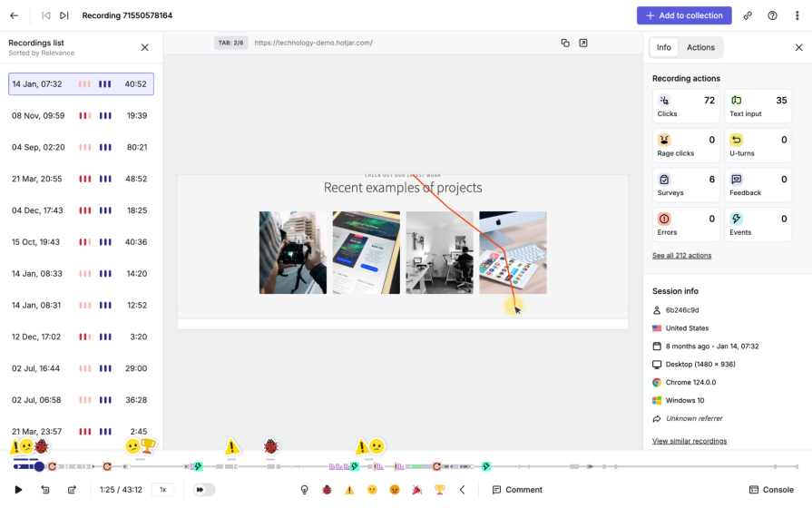The width and height of the screenshot is (812, 508).
Task: Collapse the tag icons with the chevron
Action: tap(462, 490)
